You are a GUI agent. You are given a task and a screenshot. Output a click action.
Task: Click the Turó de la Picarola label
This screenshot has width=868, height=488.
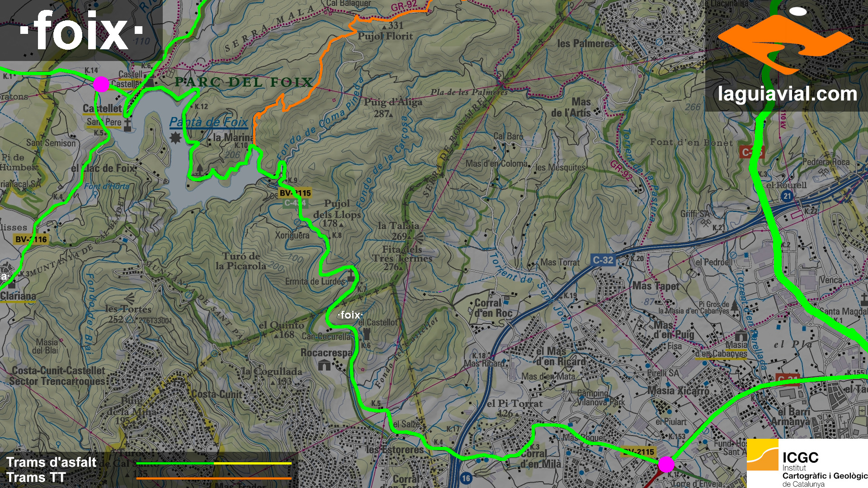pyautogui.click(x=241, y=261)
